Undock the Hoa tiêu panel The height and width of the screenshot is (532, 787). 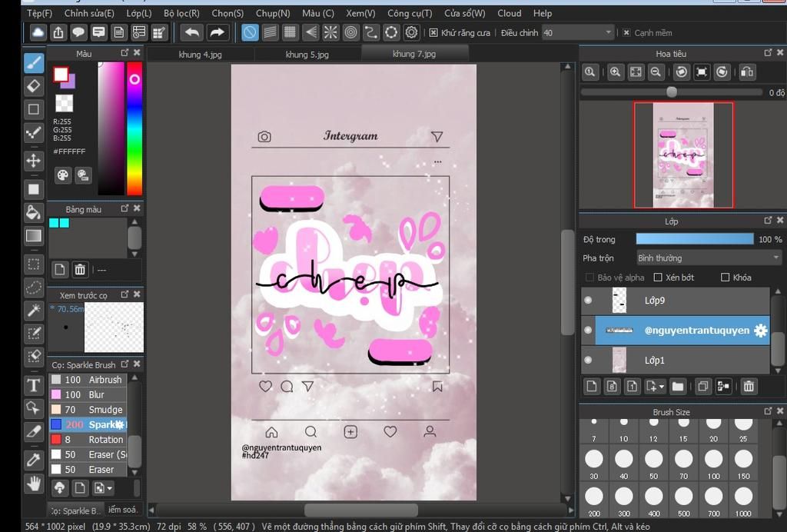pos(768,53)
